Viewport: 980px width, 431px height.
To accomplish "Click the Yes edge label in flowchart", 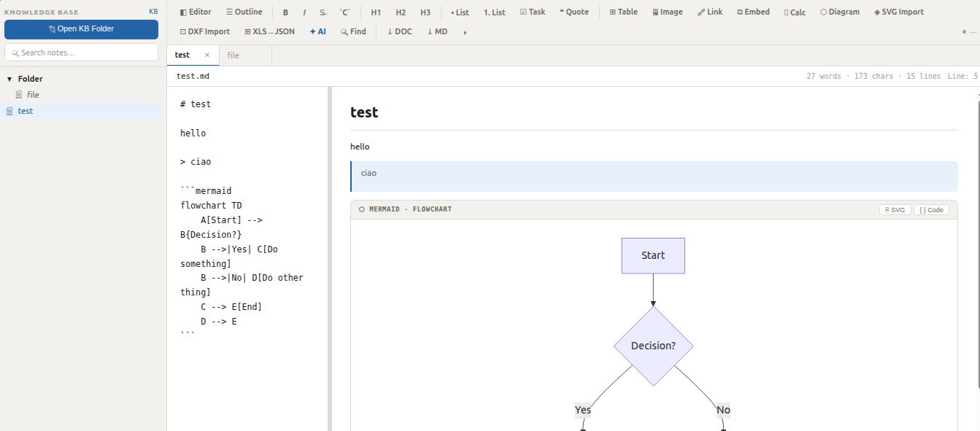I will click(583, 410).
